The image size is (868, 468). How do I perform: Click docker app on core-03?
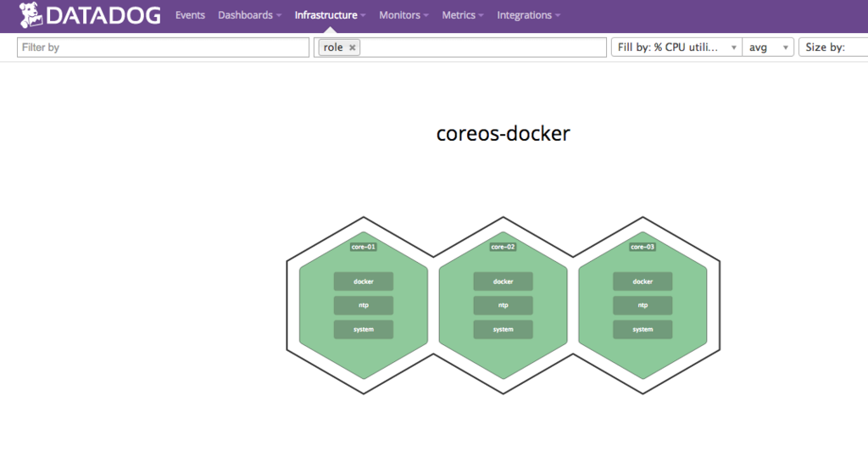643,281
